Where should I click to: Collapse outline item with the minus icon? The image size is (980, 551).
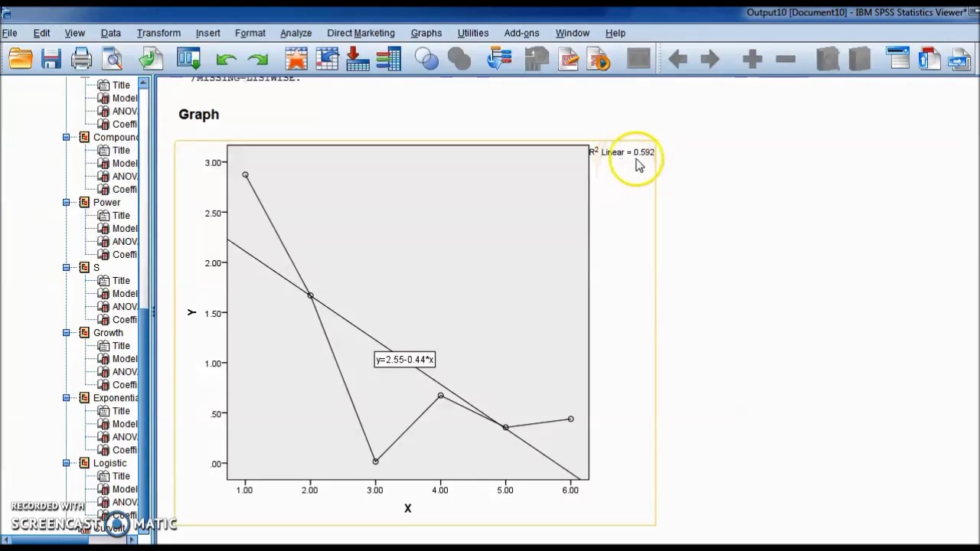click(786, 59)
